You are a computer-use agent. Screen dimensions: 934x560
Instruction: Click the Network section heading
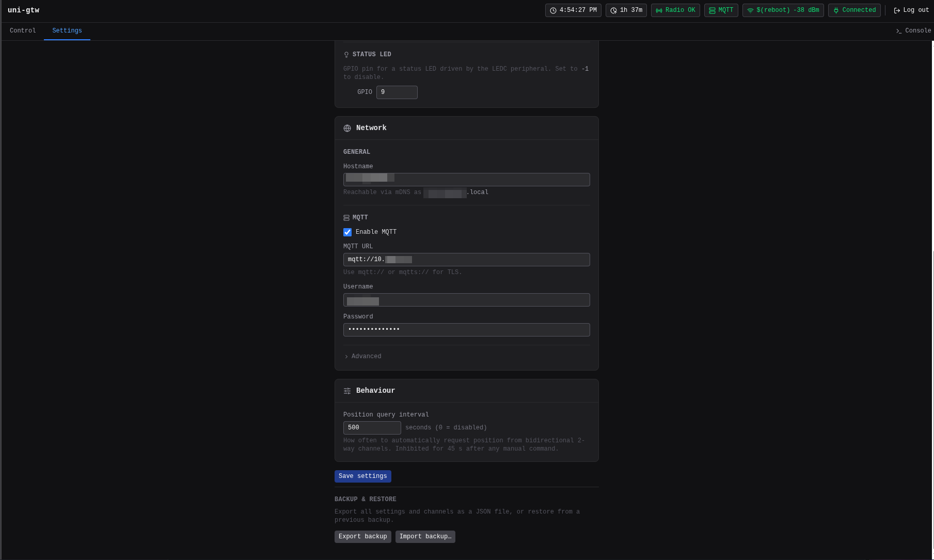pyautogui.click(x=371, y=128)
